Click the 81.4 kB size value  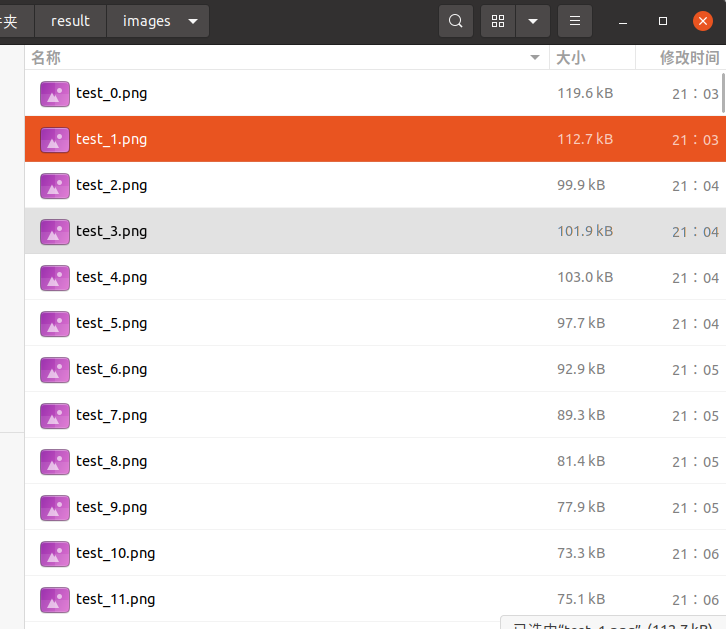pos(581,461)
